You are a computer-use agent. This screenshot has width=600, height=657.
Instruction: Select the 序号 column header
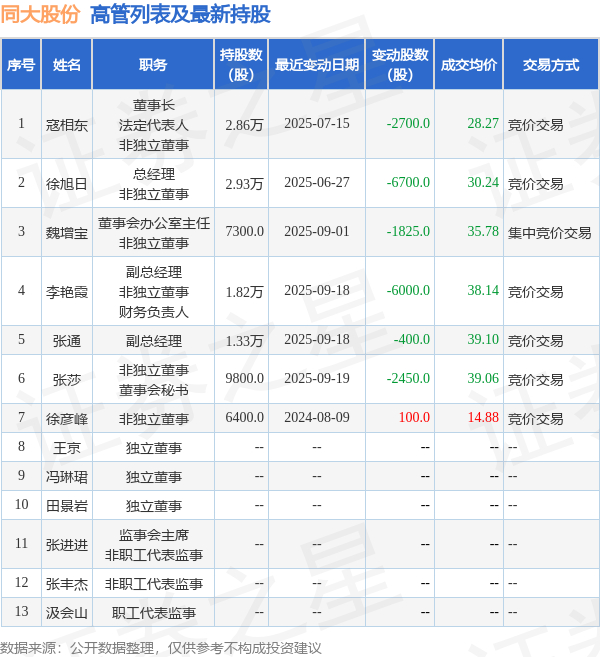pyautogui.click(x=21, y=65)
